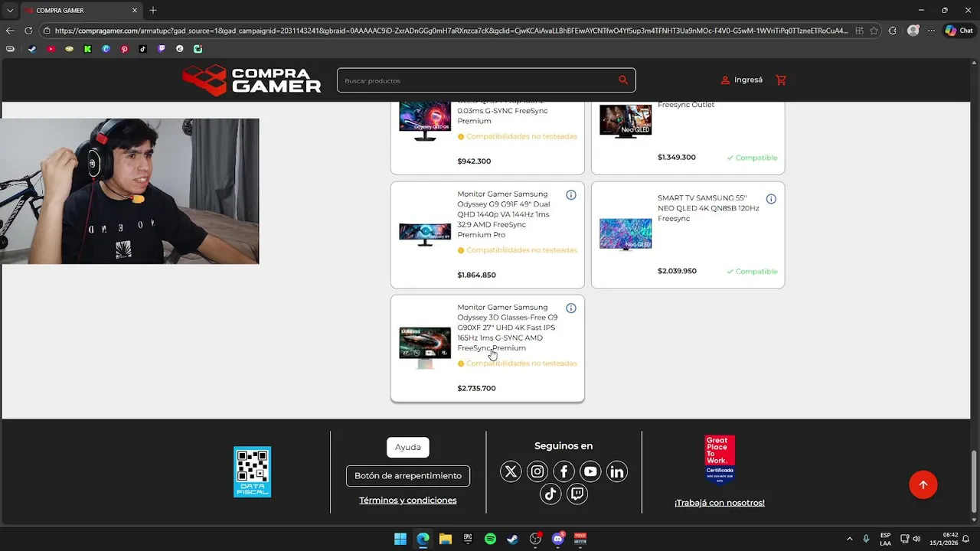Select the Neo QLED Freesync Outlet TV thumbnail
The height and width of the screenshot is (551, 980).
tap(626, 121)
